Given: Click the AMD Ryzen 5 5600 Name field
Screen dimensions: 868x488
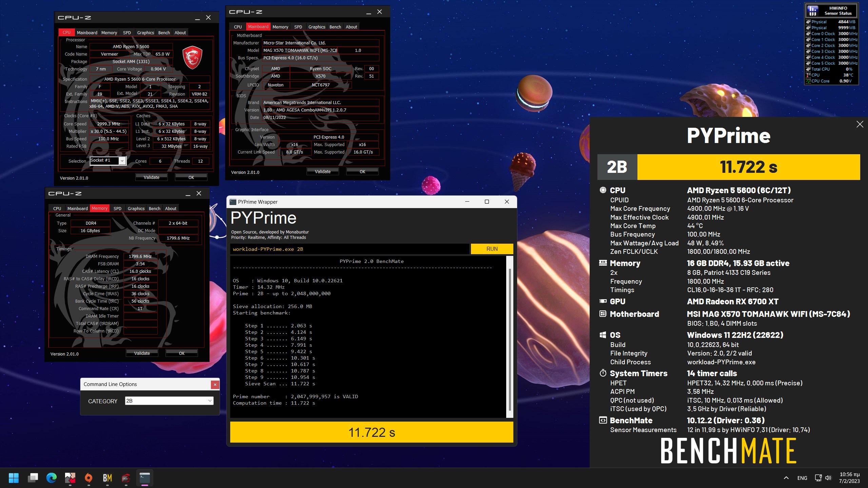Looking at the screenshot, I should [131, 46].
